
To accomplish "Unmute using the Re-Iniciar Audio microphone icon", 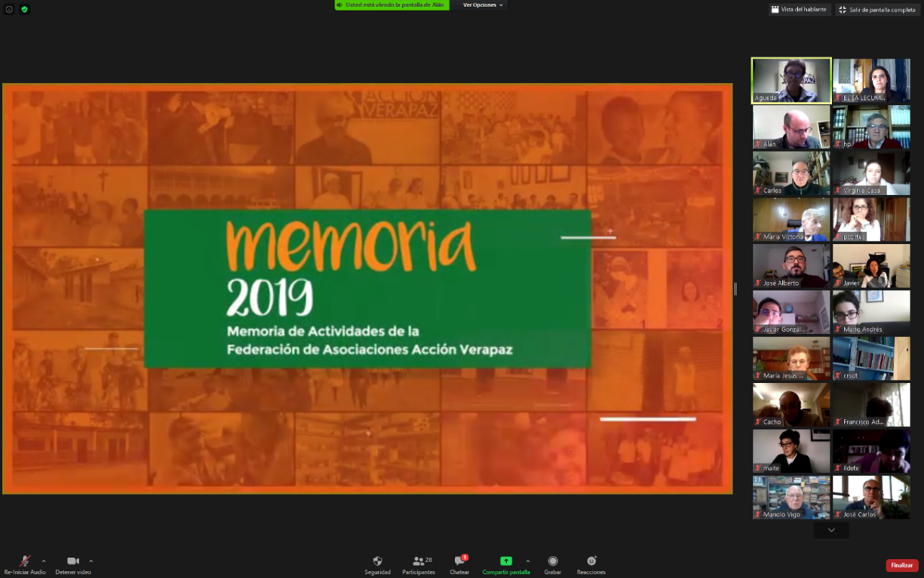I will pyautogui.click(x=25, y=562).
